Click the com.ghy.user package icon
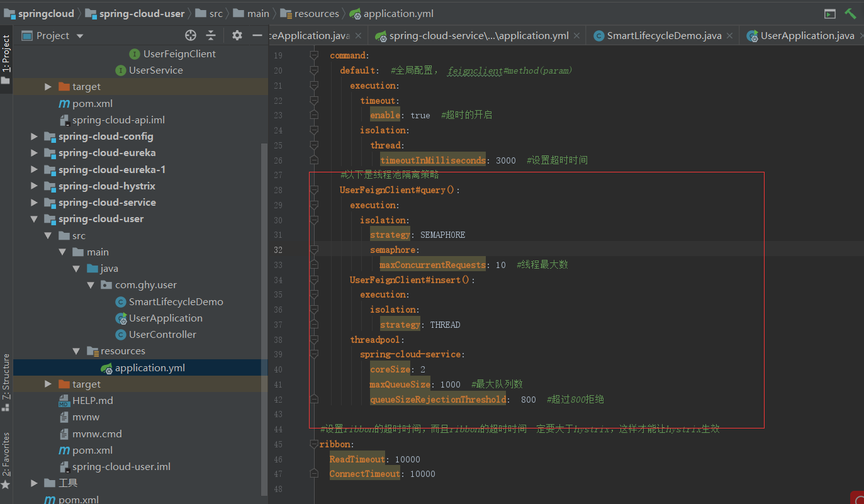Screen dimensions: 864x504 click(x=106, y=285)
